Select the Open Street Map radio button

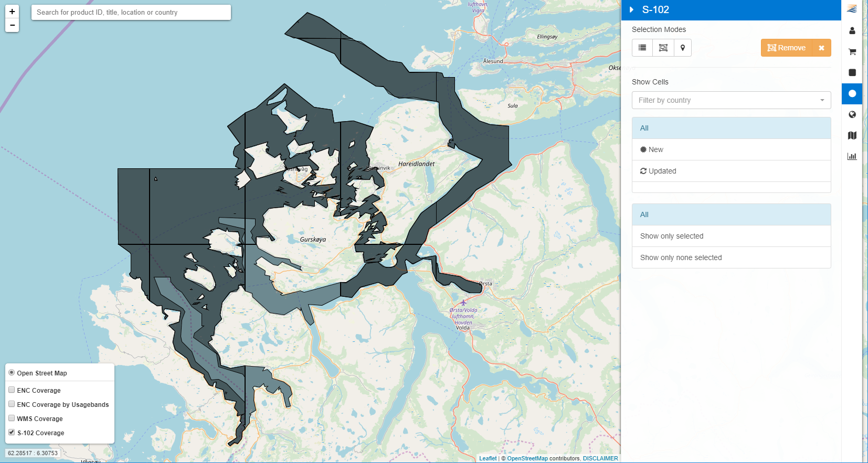pos(12,373)
